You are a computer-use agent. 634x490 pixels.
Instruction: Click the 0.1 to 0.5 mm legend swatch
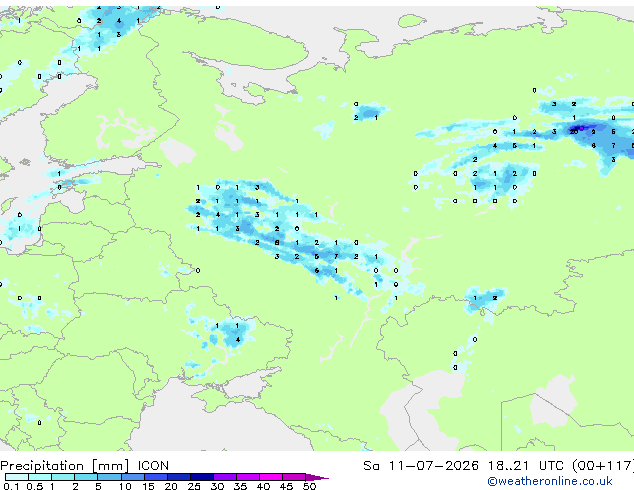coord(17,477)
